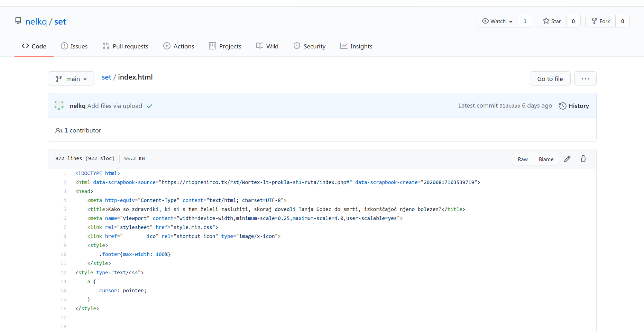Click the set breadcrumb link
The image size is (644, 331).
click(x=106, y=77)
